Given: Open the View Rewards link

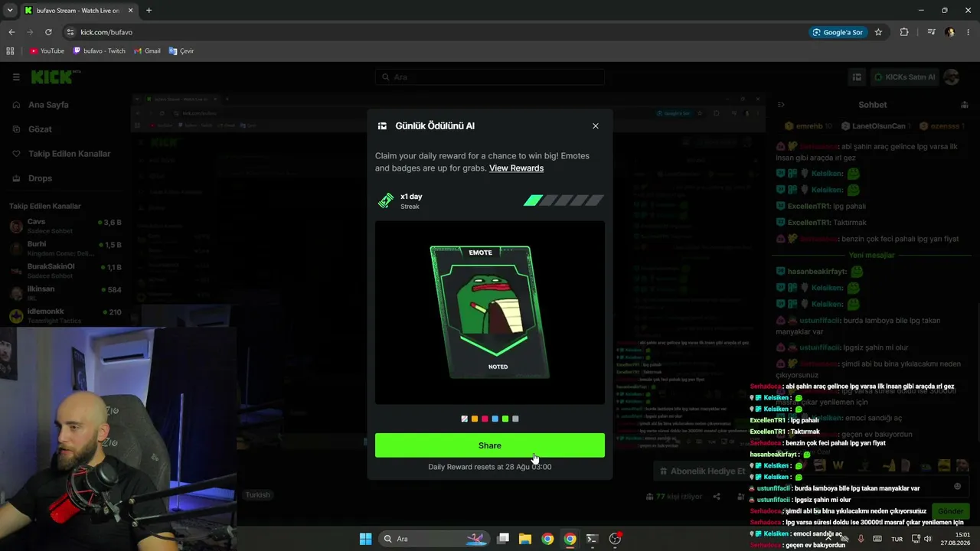Looking at the screenshot, I should [516, 168].
